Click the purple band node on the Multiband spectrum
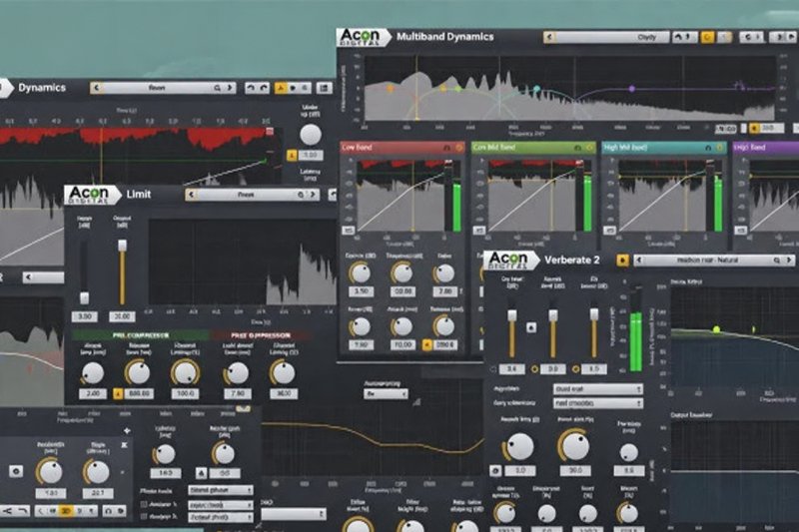 pos(632,89)
